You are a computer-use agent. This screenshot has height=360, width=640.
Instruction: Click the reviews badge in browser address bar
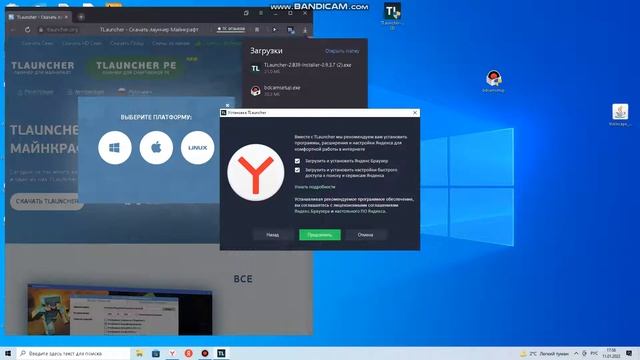[231, 29]
